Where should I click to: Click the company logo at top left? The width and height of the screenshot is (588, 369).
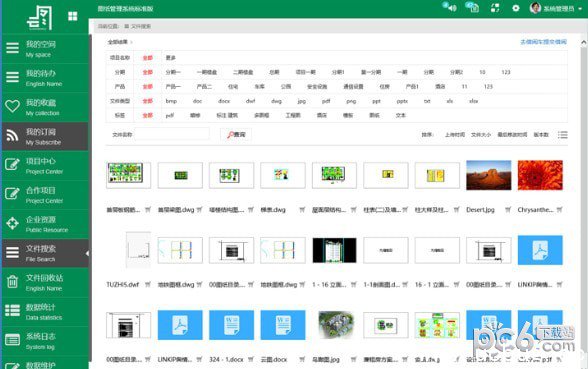pos(39,18)
